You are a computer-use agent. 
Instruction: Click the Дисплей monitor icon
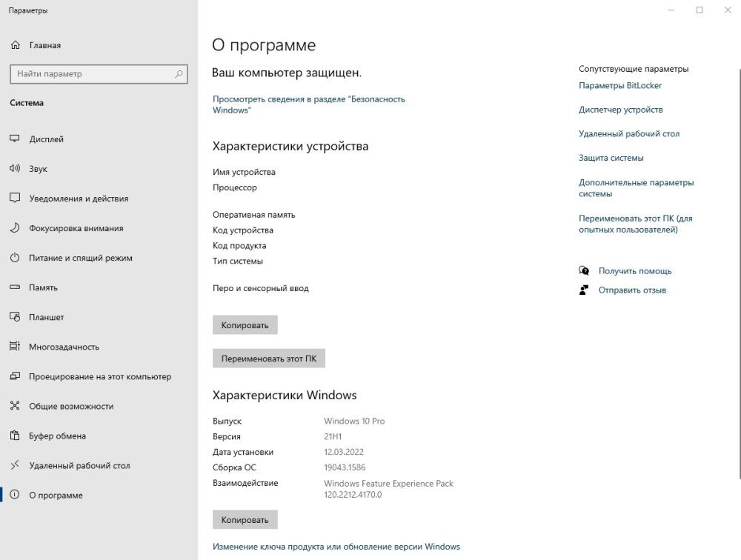click(x=15, y=139)
